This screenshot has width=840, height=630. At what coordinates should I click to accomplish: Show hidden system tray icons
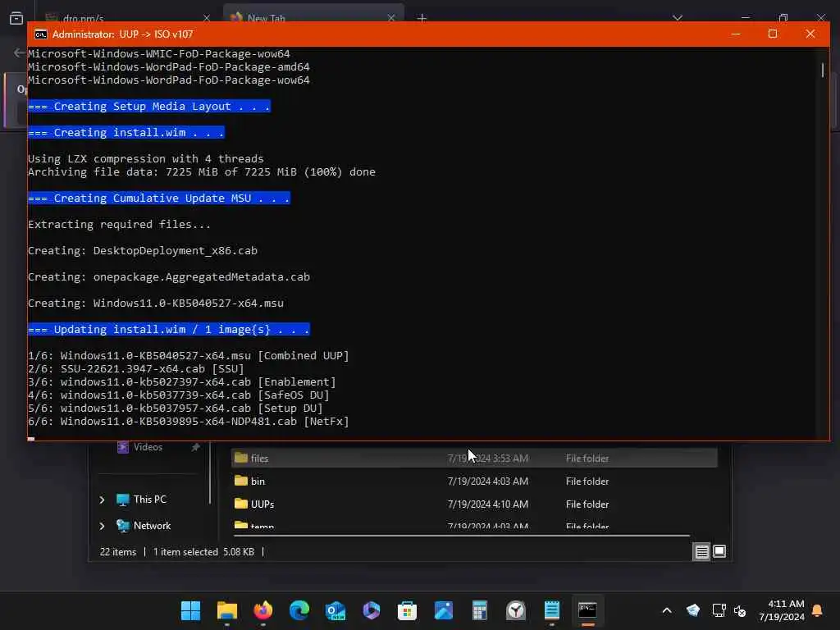[x=667, y=610]
